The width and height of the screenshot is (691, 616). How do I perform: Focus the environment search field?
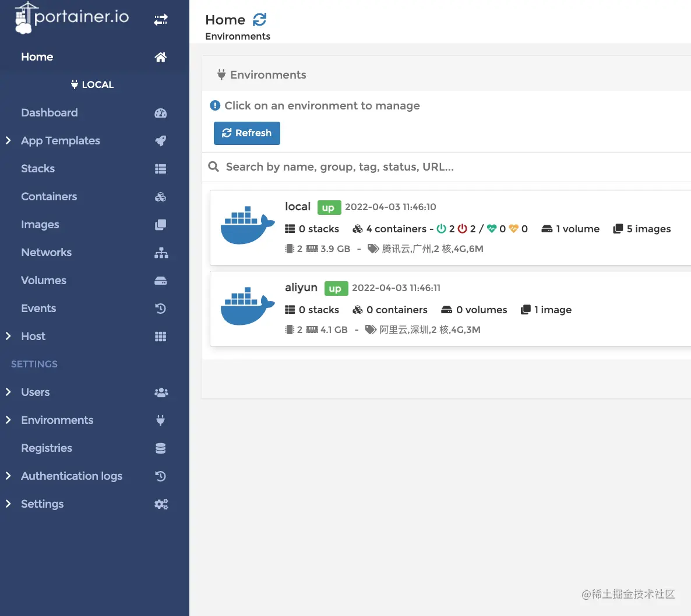(446, 167)
